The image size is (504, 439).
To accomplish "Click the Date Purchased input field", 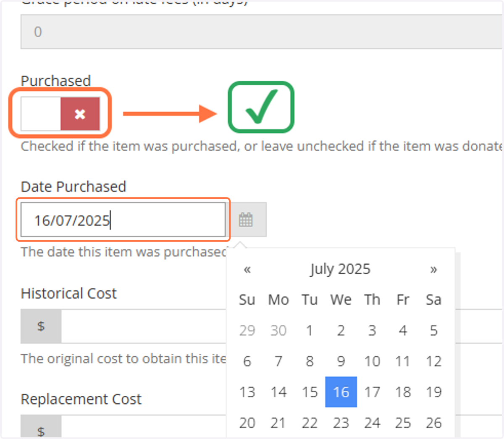I will [x=123, y=220].
